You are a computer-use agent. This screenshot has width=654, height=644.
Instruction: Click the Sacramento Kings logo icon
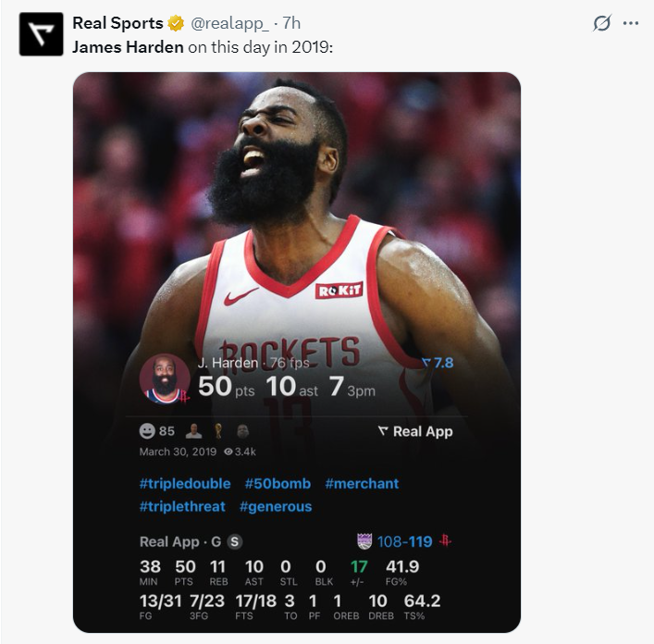point(364,541)
